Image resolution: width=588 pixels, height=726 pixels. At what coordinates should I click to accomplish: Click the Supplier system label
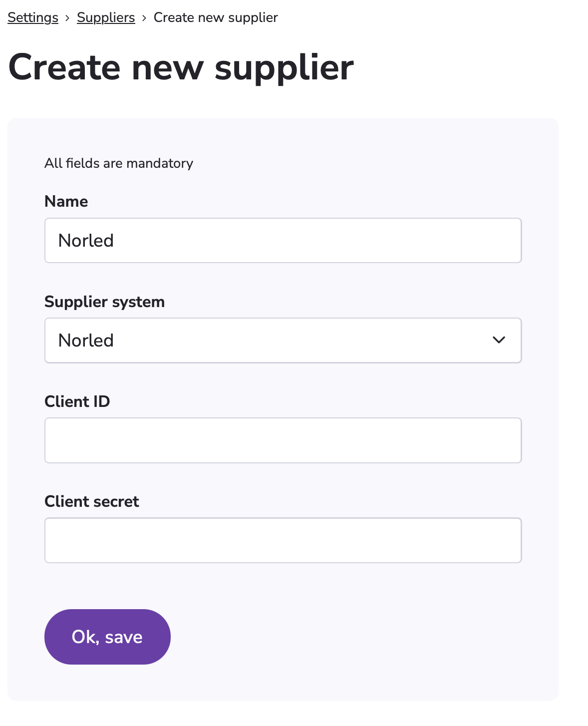point(104,302)
